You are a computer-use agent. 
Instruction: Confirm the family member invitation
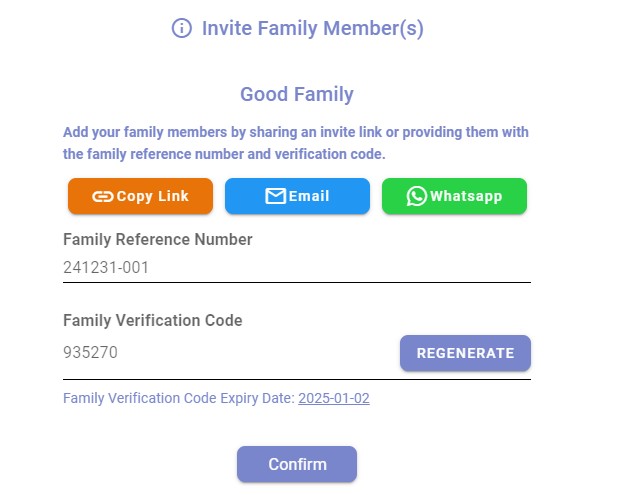(297, 464)
